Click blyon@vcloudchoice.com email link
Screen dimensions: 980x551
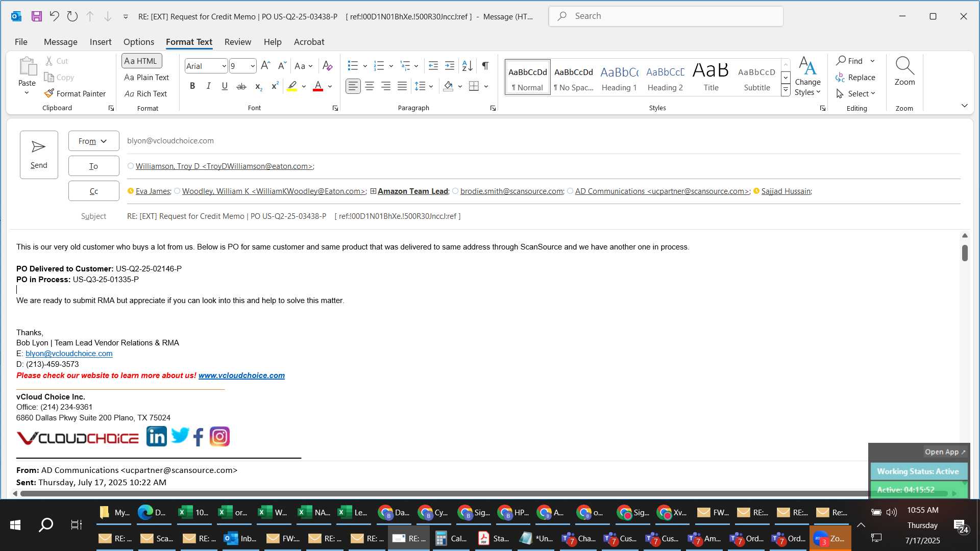click(69, 354)
